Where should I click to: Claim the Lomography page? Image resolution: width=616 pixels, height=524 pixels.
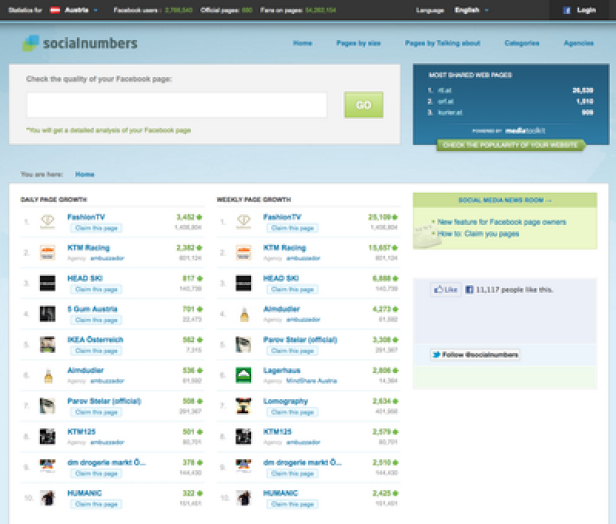click(292, 412)
